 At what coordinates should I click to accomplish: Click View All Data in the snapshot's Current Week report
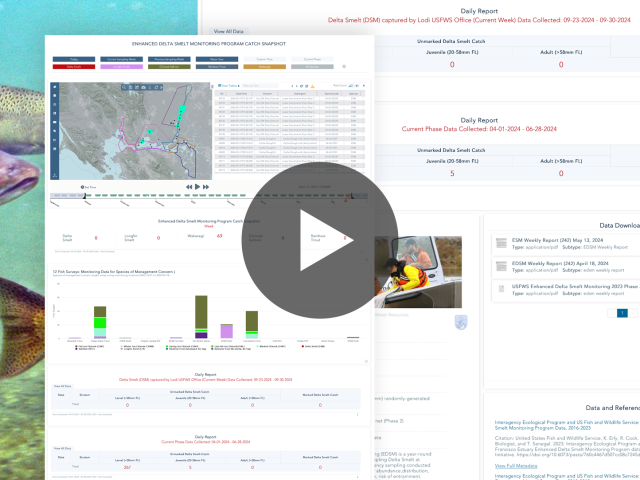coord(62,386)
